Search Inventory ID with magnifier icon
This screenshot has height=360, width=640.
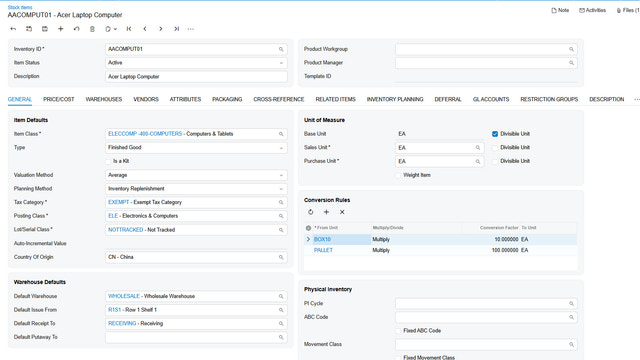coord(281,49)
